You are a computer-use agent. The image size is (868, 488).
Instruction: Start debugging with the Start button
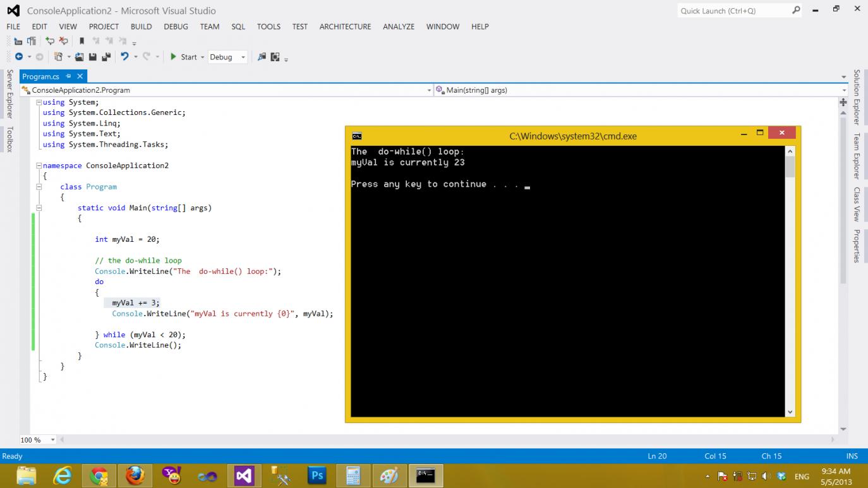(x=184, y=57)
